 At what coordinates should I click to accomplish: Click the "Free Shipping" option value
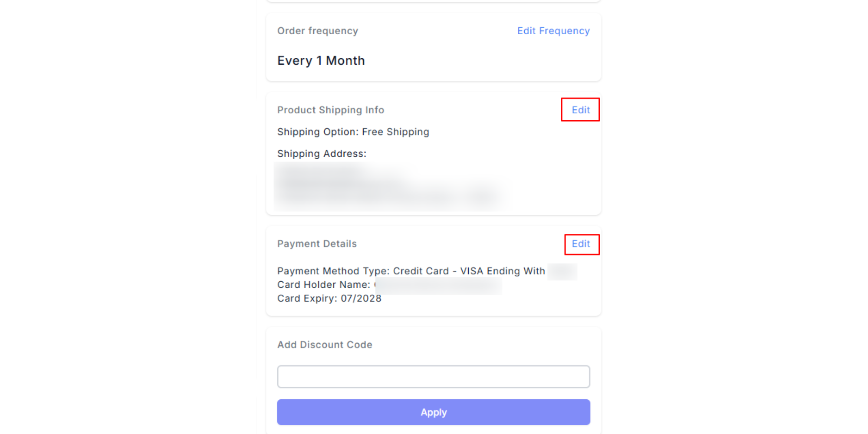pos(395,132)
